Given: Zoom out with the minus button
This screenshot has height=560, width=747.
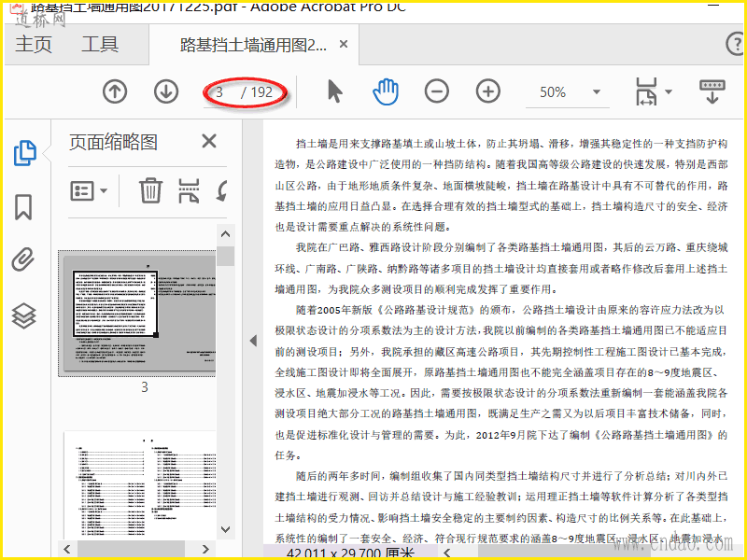Looking at the screenshot, I should (x=437, y=91).
